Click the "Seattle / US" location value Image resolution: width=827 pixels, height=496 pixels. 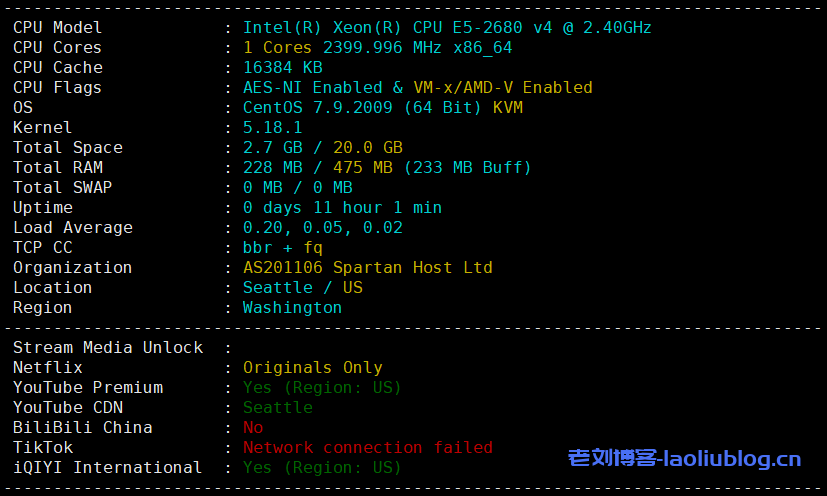pyautogui.click(x=302, y=288)
